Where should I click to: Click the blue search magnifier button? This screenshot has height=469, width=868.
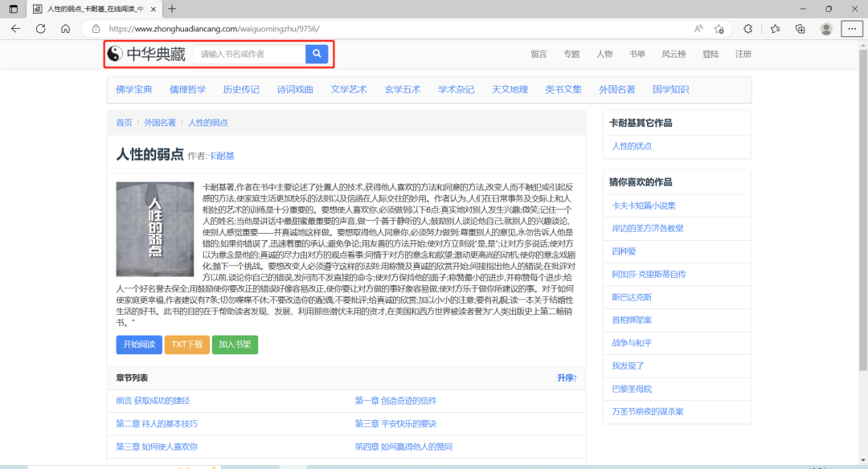317,54
